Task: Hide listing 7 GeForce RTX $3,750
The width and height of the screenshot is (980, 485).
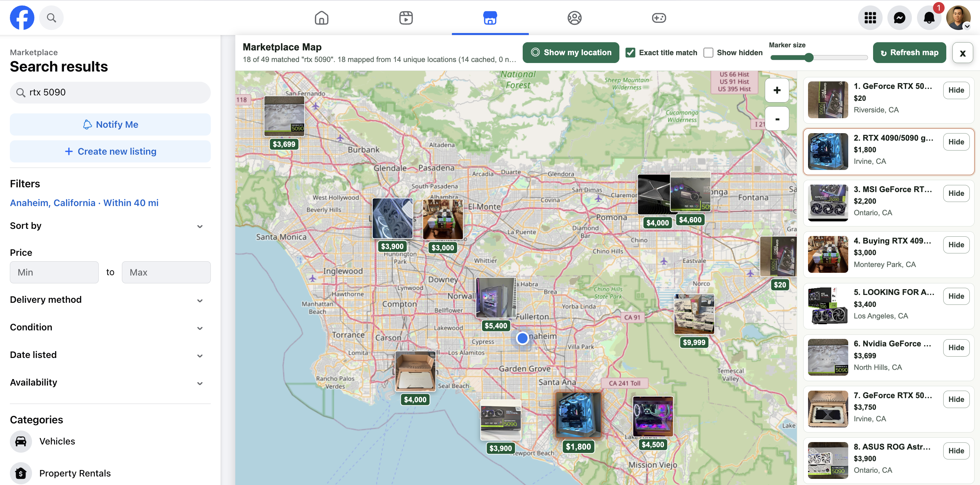Action: 956,400
